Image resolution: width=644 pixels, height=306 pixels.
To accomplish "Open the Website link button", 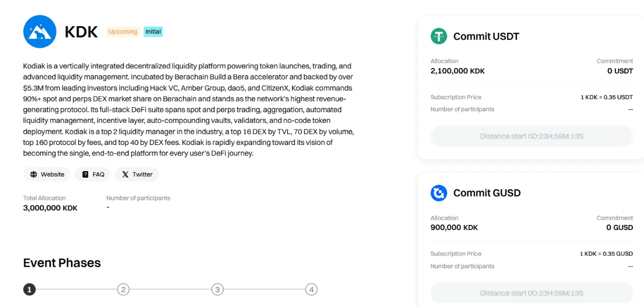I will pos(47,175).
